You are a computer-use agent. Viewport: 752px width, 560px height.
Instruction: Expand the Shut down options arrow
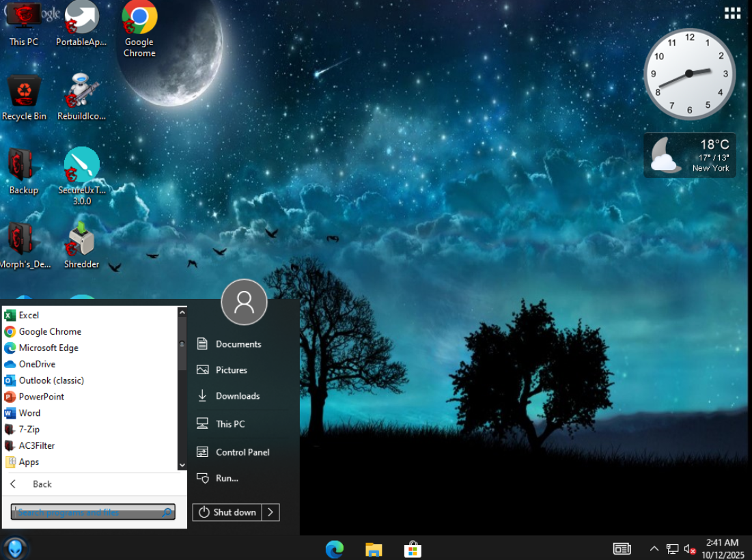(x=270, y=512)
